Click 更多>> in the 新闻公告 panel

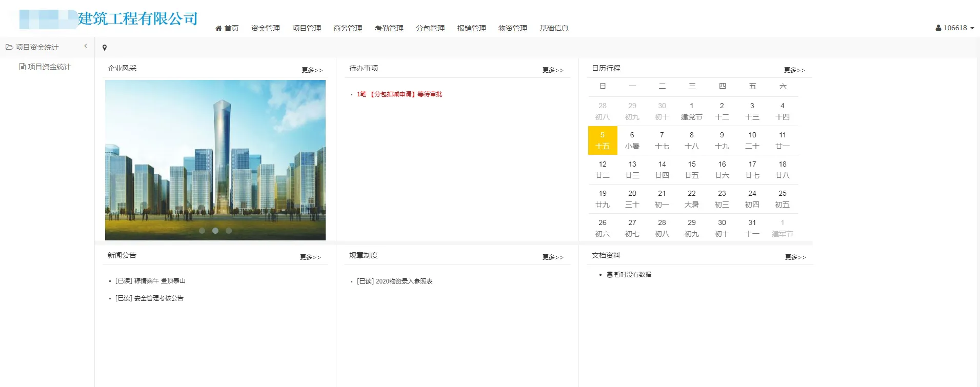(310, 257)
